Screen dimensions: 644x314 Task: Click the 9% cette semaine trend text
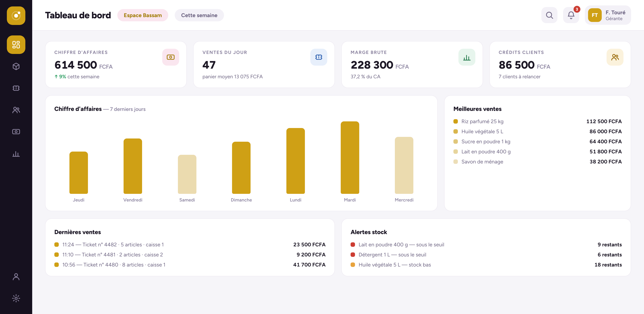click(x=77, y=76)
